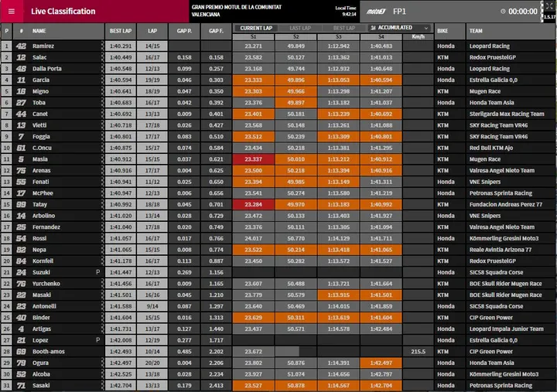Select rider Dalla Porta's name
557x392 pixels.
[x=47, y=69]
